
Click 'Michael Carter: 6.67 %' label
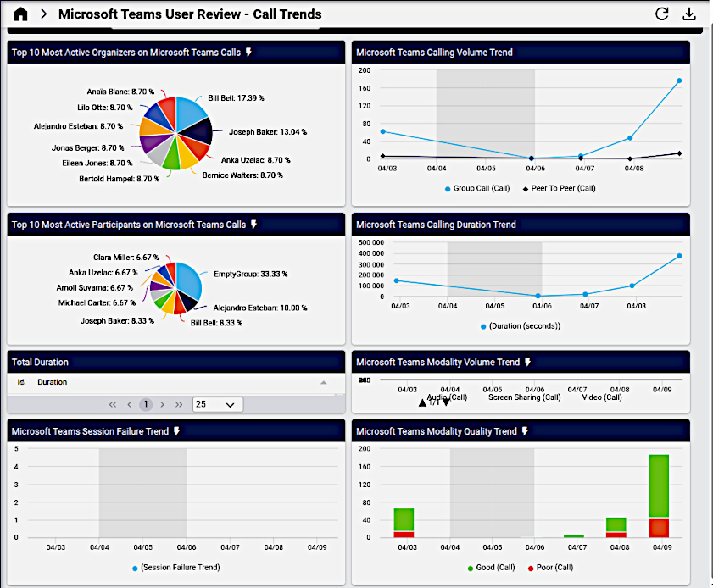point(97,302)
